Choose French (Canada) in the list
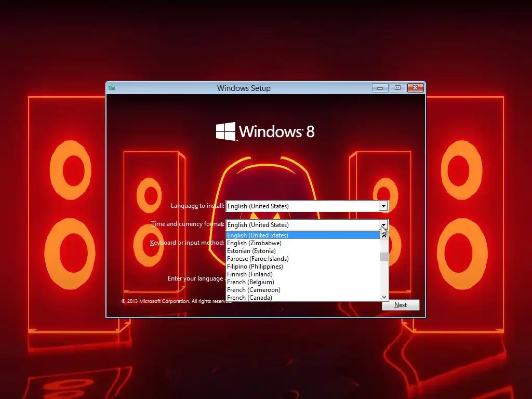532x399 pixels. point(303,297)
